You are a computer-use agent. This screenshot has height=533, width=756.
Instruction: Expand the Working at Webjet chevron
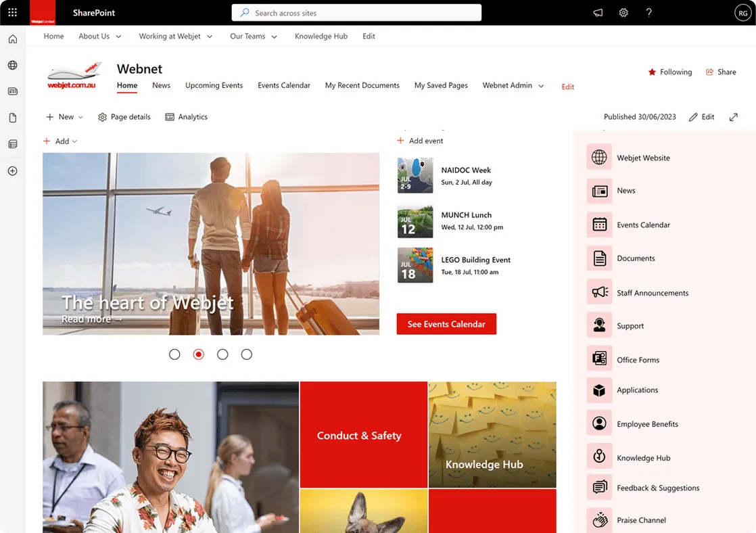click(x=210, y=37)
